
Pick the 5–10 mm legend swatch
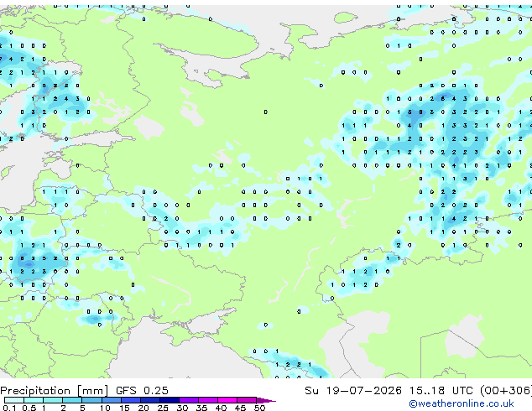91,400
